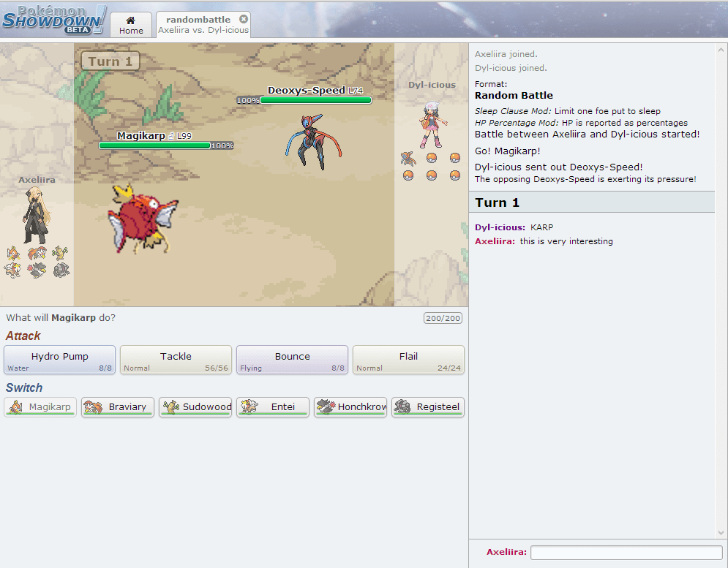Click the 'Sleep Clause Mod' rule line
This screenshot has height=568, width=728.
567,111
